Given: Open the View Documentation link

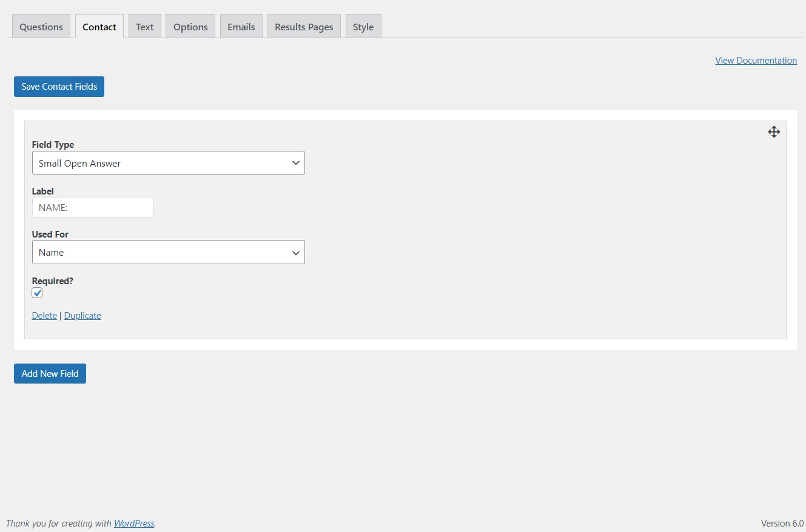Looking at the screenshot, I should click(x=756, y=61).
